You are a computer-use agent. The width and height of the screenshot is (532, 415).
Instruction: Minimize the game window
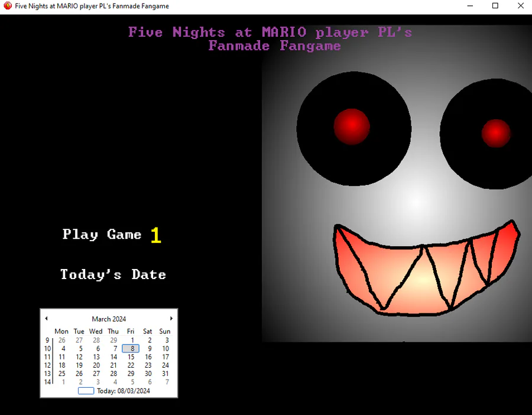click(x=470, y=6)
